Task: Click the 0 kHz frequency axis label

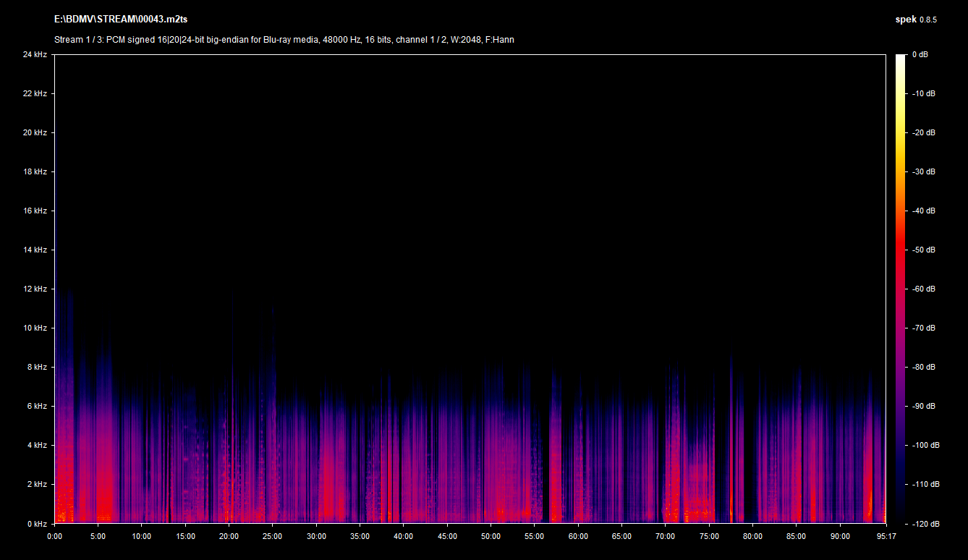Action: click(x=36, y=523)
